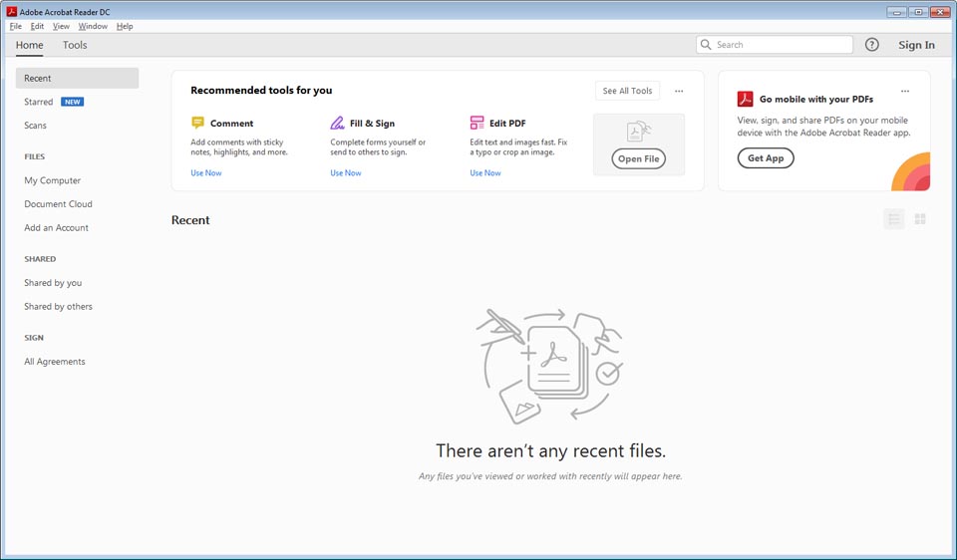Select Recent in the sidebar

77,78
